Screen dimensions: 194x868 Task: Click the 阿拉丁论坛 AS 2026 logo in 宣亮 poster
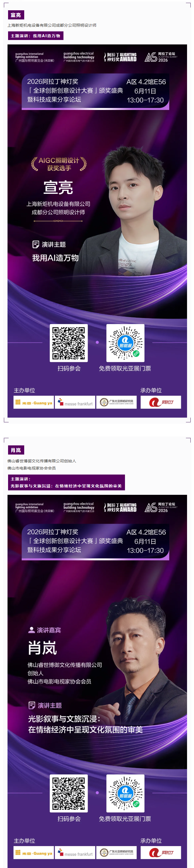161,57
